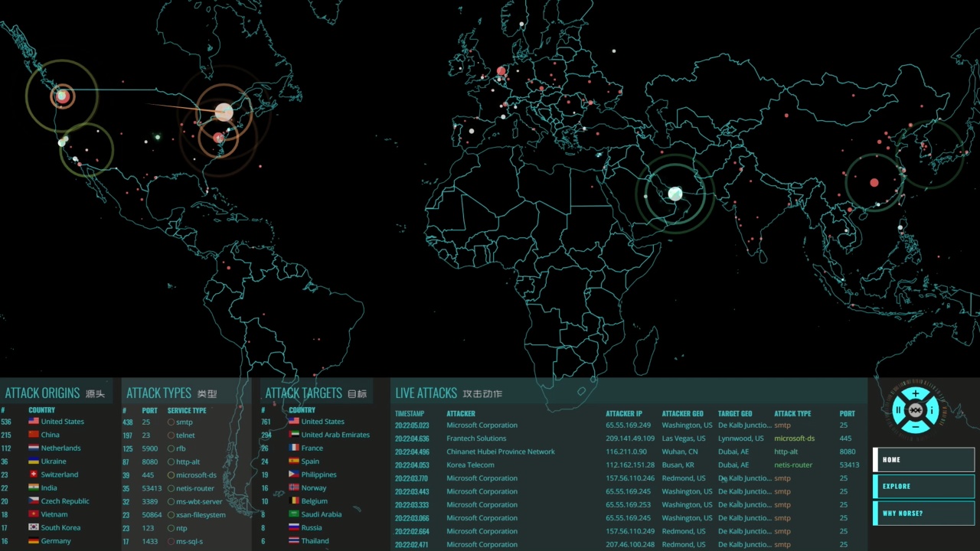This screenshot has height=551, width=980.
Task: Click the Norse logo at the control dial center
Action: pyautogui.click(x=915, y=410)
